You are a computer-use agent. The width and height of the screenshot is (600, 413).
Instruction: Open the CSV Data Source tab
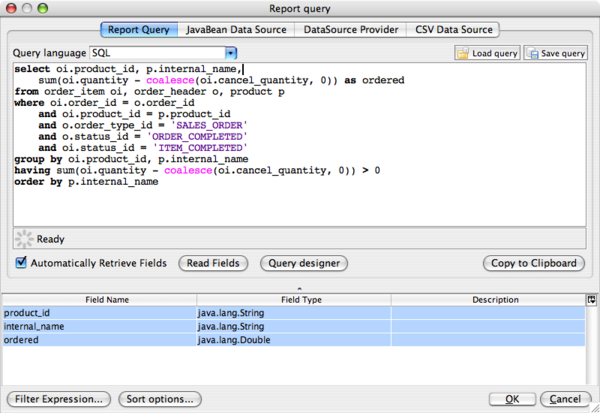click(453, 30)
